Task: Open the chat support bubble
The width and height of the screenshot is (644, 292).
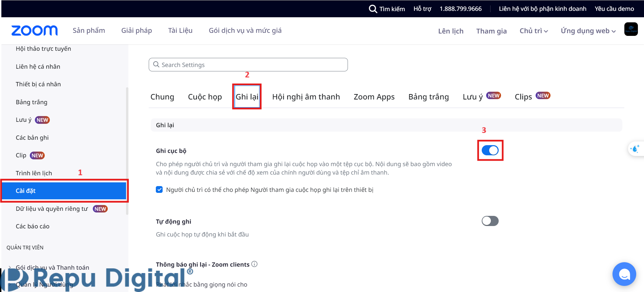Action: [x=624, y=274]
